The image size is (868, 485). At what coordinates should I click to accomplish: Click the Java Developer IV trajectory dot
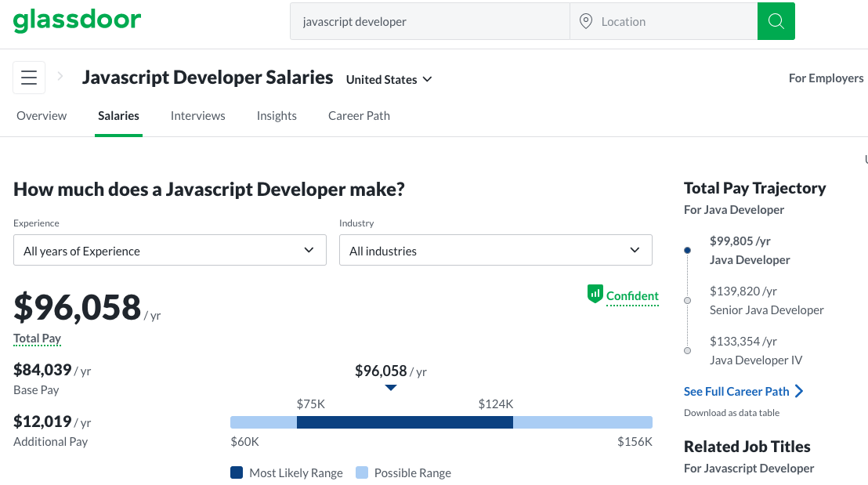coord(688,350)
